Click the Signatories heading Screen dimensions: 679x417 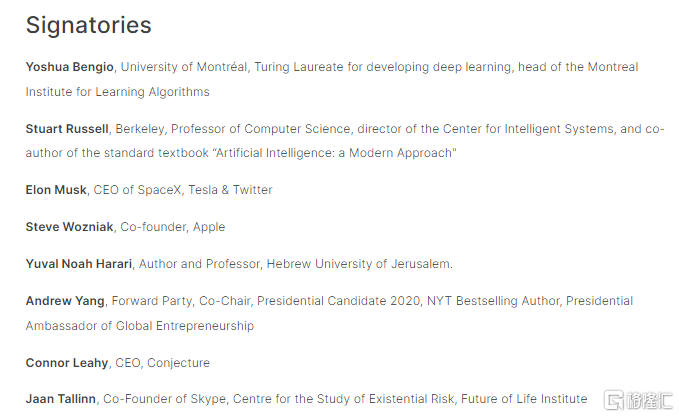tap(88, 24)
